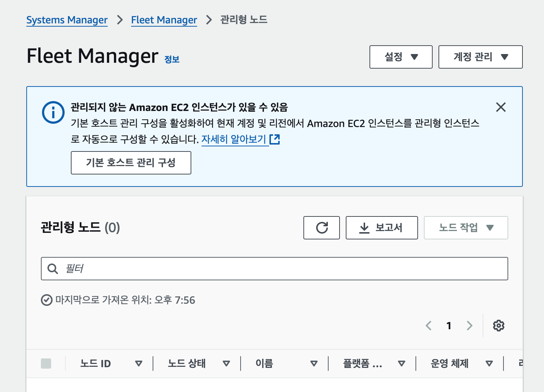
Task: Go to previous page arrow
Action: pyautogui.click(x=429, y=326)
